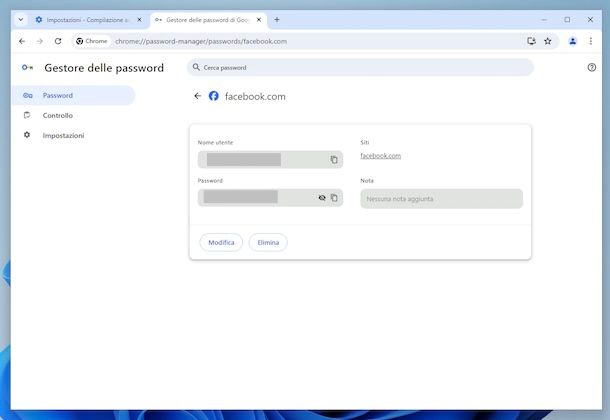Maximize the Chrome window
The width and height of the screenshot is (610, 420).
pyautogui.click(x=567, y=19)
